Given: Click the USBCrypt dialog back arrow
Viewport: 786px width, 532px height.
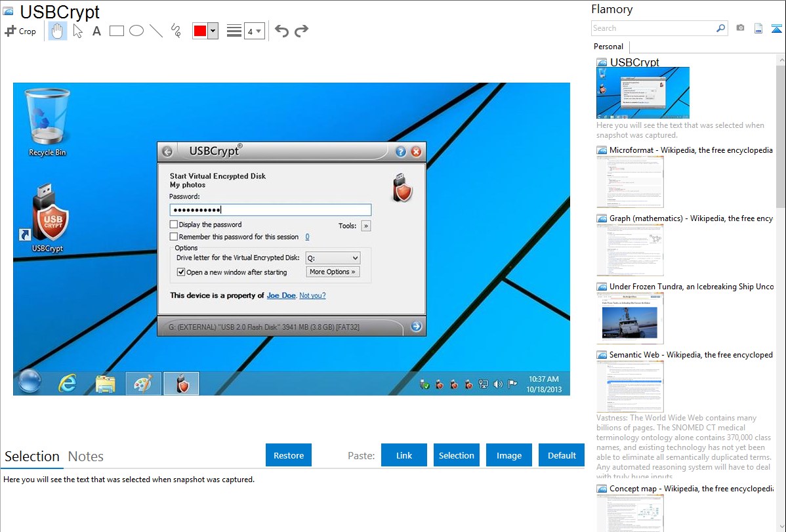Looking at the screenshot, I should 167,152.
